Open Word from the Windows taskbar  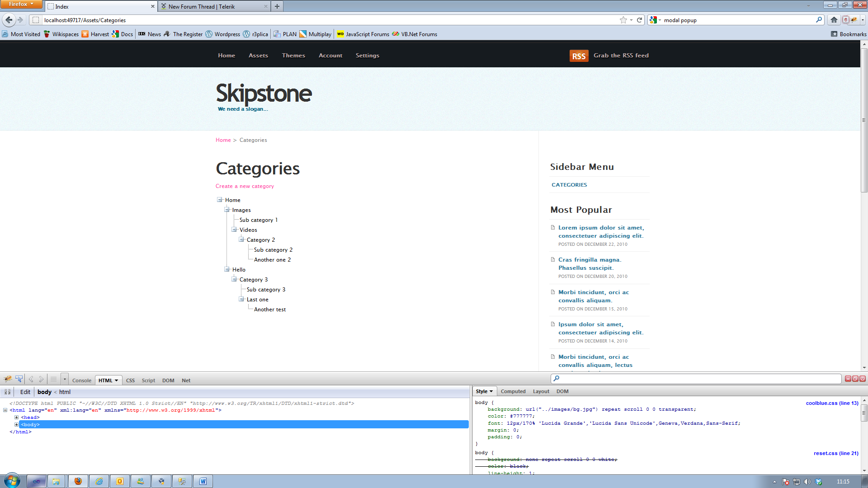pyautogui.click(x=203, y=481)
